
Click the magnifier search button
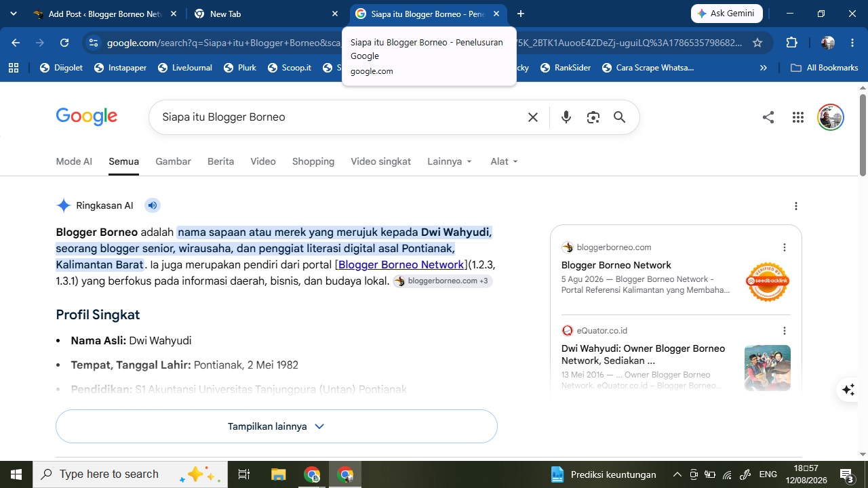[619, 117]
